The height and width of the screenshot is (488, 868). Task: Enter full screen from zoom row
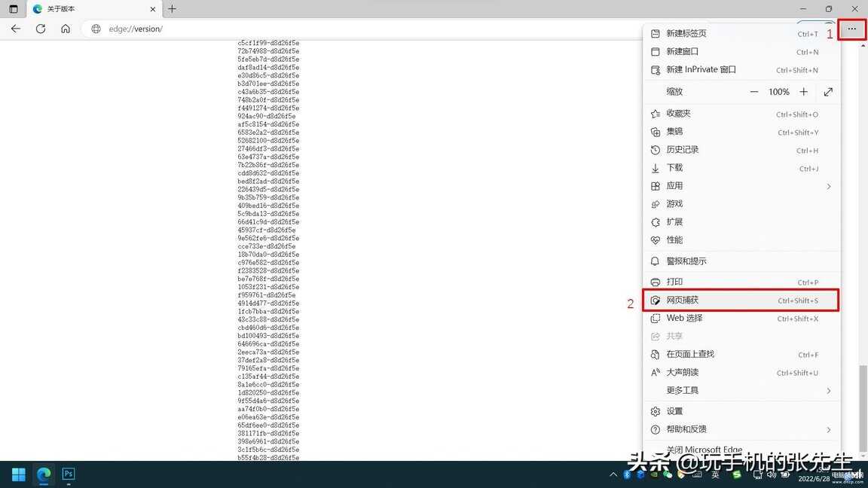pyautogui.click(x=828, y=92)
